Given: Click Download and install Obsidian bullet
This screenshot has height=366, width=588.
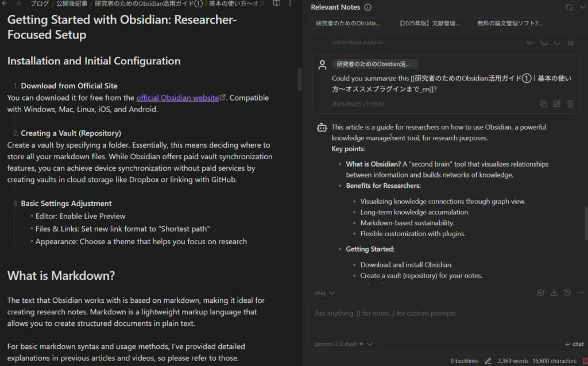Looking at the screenshot, I should (x=407, y=265).
